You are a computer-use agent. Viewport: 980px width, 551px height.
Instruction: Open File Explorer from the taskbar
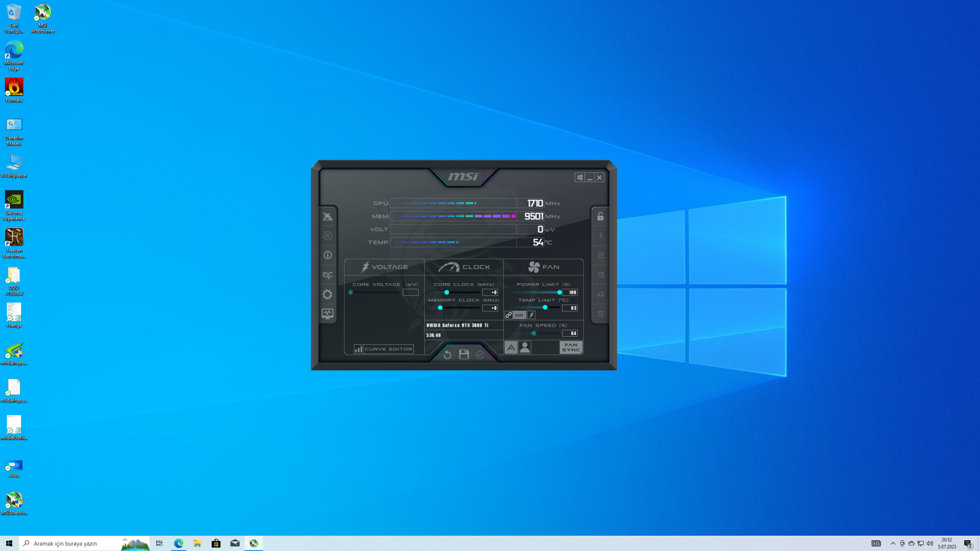tap(197, 543)
